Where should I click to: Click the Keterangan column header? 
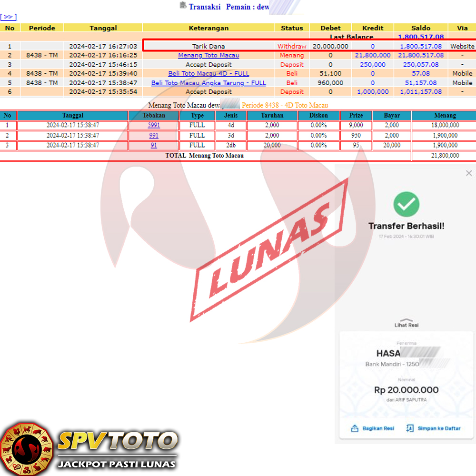(x=208, y=28)
